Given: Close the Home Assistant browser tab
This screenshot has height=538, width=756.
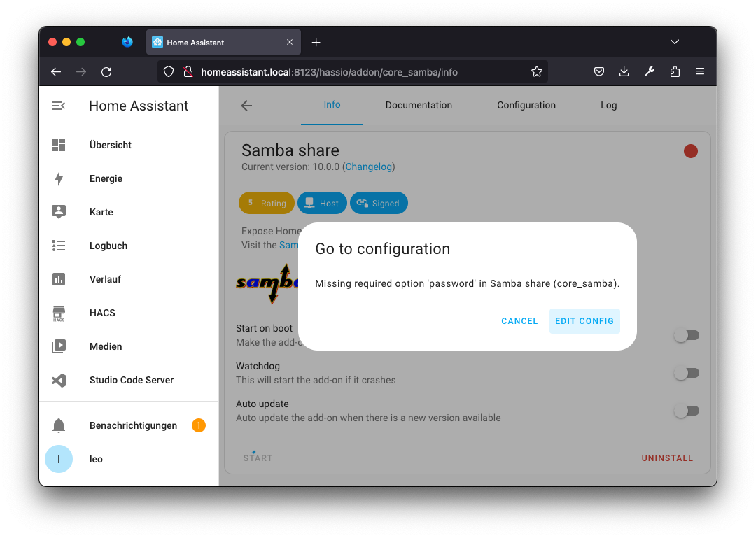Looking at the screenshot, I should [x=290, y=42].
